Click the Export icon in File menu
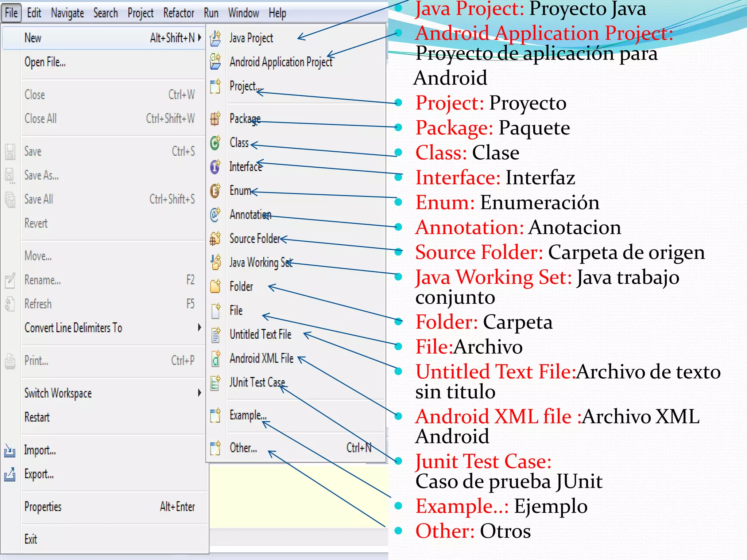The width and height of the screenshot is (747, 560). pos(10,474)
